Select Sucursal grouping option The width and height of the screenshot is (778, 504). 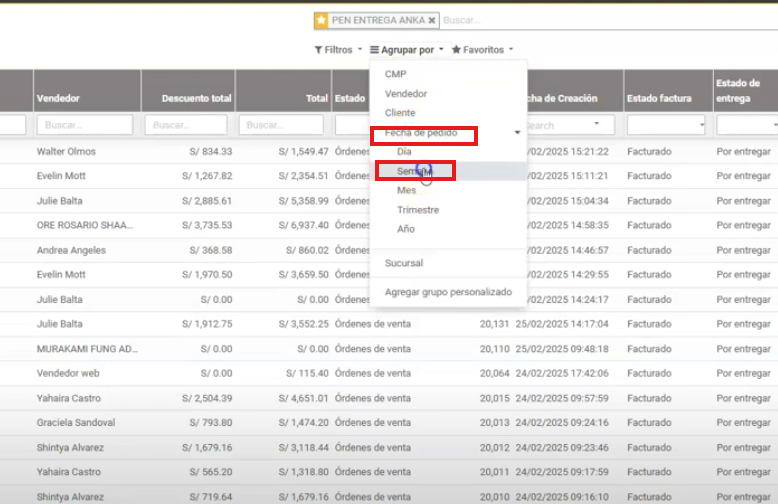pyautogui.click(x=404, y=263)
